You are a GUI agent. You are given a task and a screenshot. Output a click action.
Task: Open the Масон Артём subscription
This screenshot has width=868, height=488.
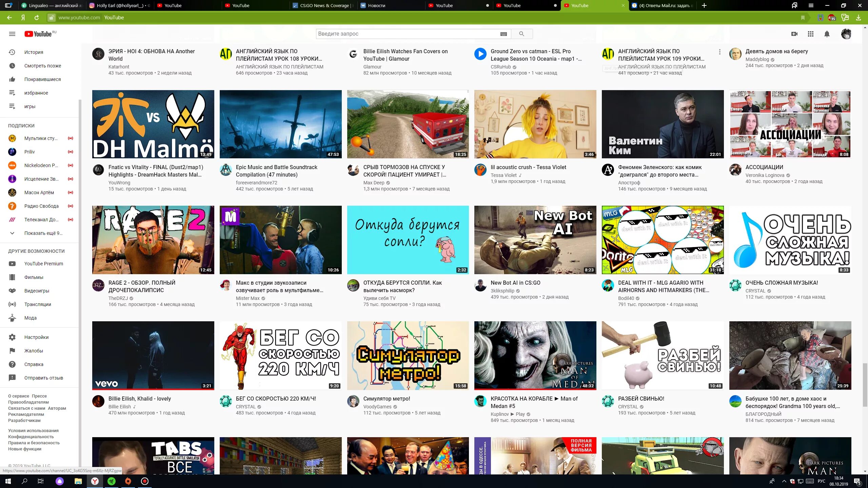pos(39,192)
